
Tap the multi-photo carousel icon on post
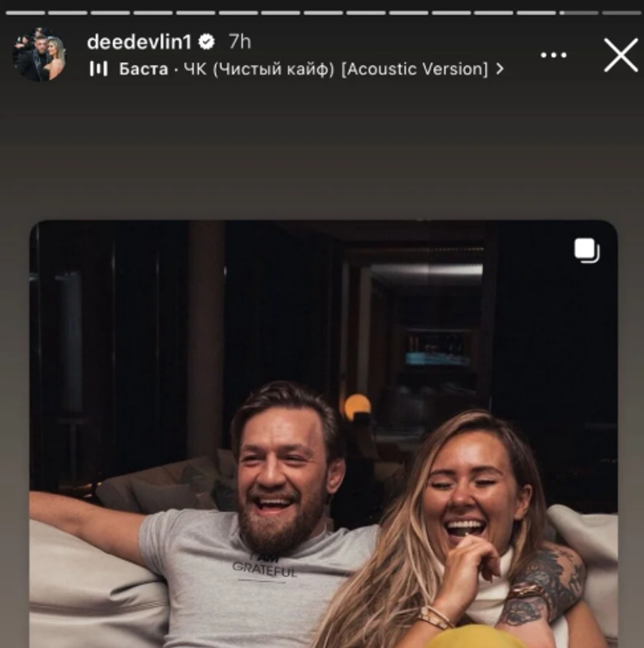click(x=587, y=250)
